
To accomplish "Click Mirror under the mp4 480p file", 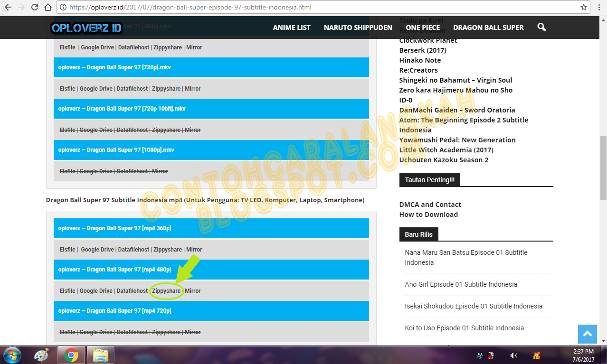I will pos(193,291).
